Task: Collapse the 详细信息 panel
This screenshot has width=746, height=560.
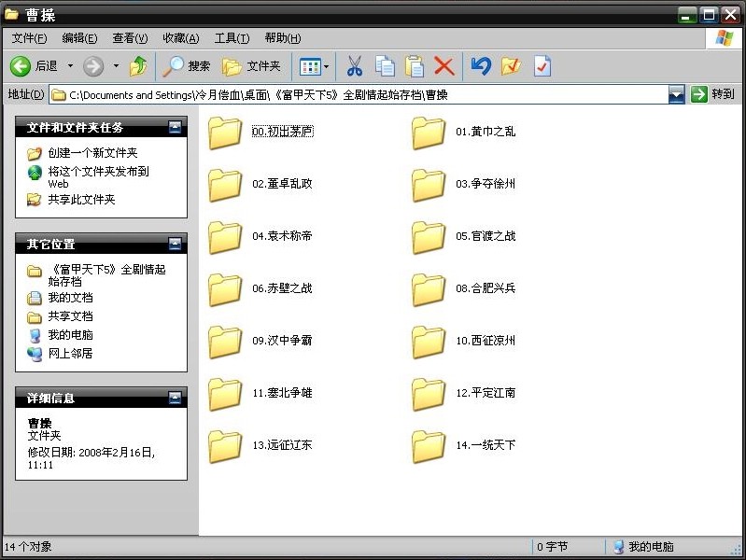Action: tap(175, 398)
